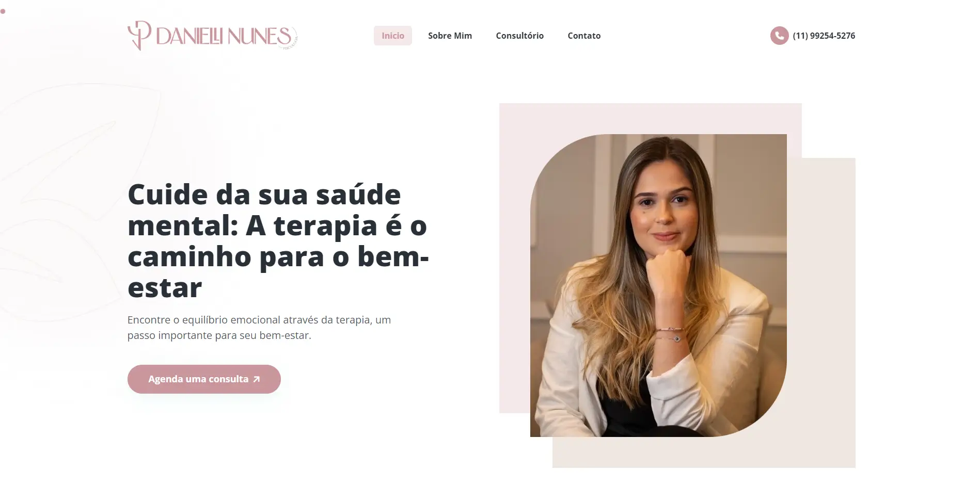
Task: Open the Danielli Nunes logo wordmark
Action: pyautogui.click(x=224, y=36)
